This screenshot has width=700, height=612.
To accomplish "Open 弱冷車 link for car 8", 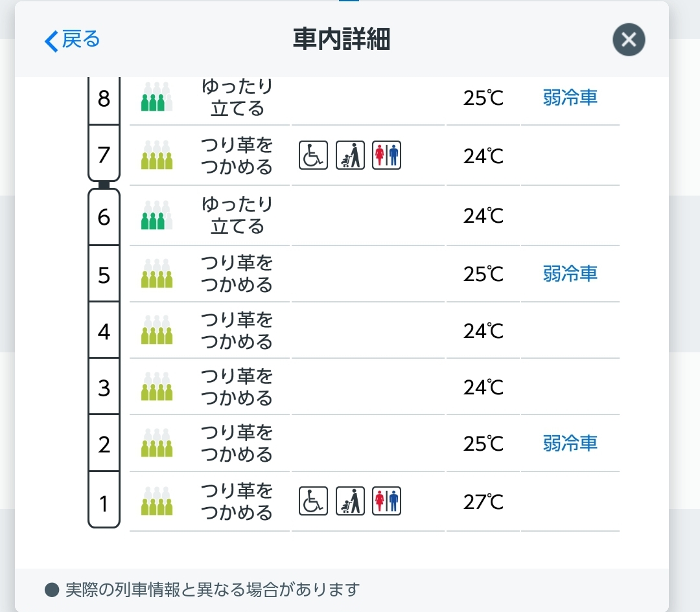I will coord(570,98).
